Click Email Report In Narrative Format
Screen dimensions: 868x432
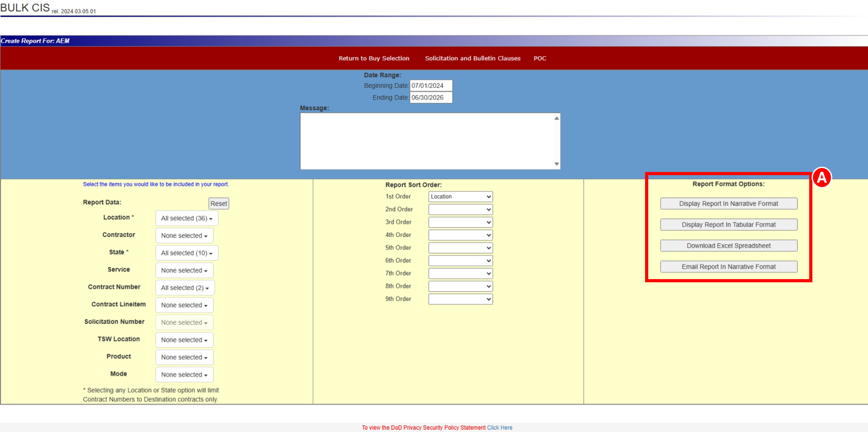point(729,266)
